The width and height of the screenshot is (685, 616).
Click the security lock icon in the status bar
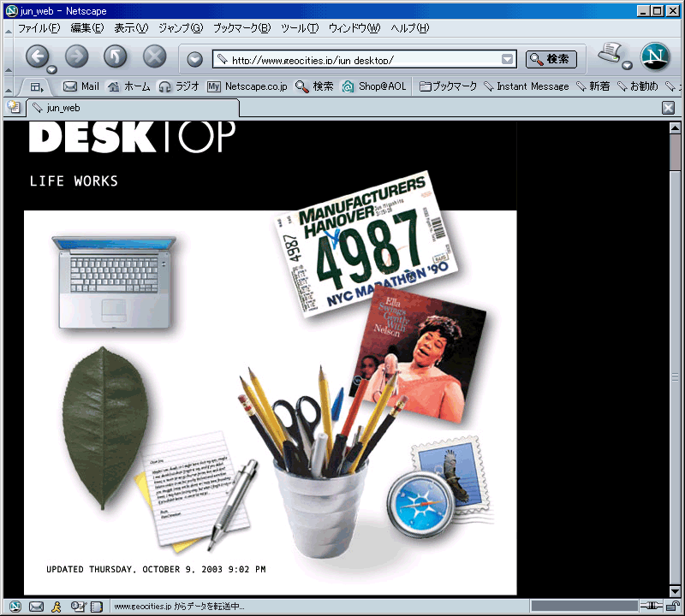(x=673, y=606)
